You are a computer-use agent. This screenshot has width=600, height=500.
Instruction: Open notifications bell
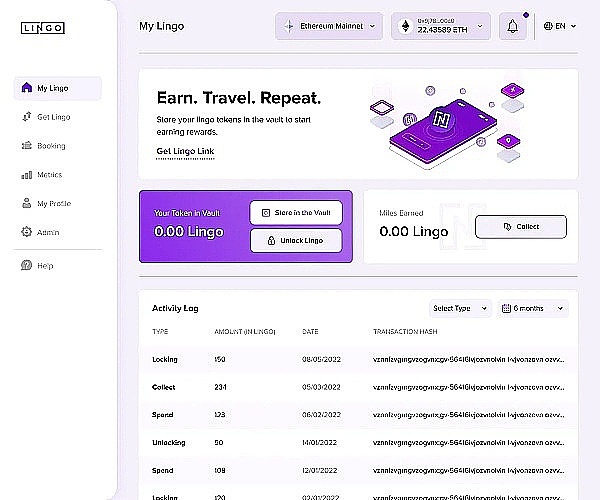[x=513, y=26]
